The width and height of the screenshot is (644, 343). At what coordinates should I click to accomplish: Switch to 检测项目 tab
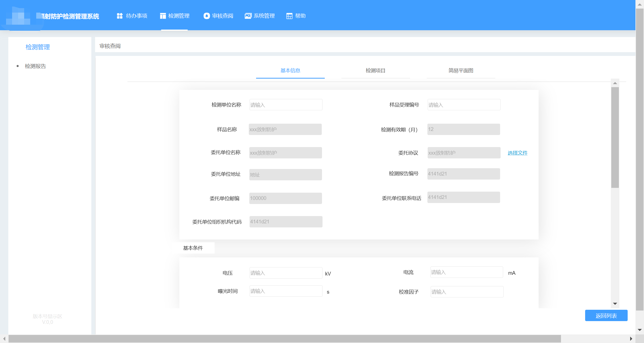(376, 71)
